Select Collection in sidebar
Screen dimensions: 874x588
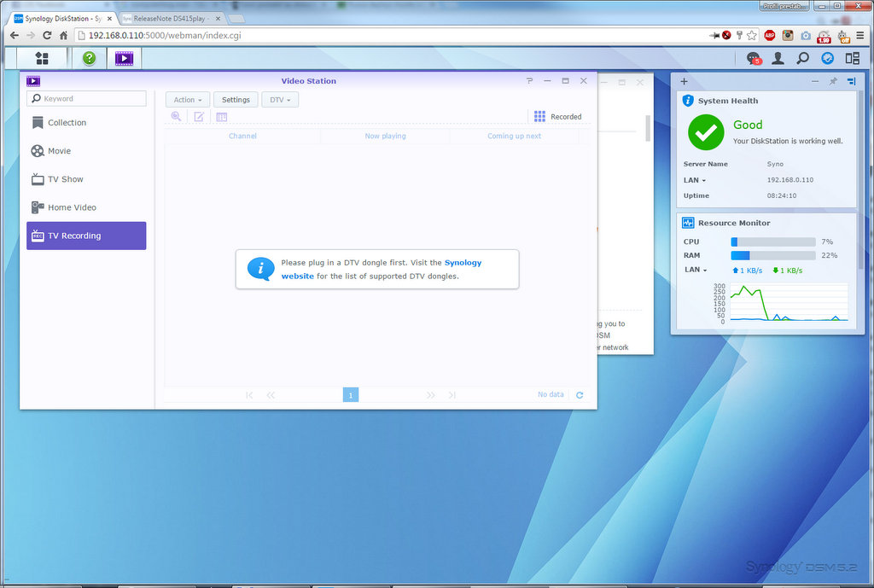point(86,123)
